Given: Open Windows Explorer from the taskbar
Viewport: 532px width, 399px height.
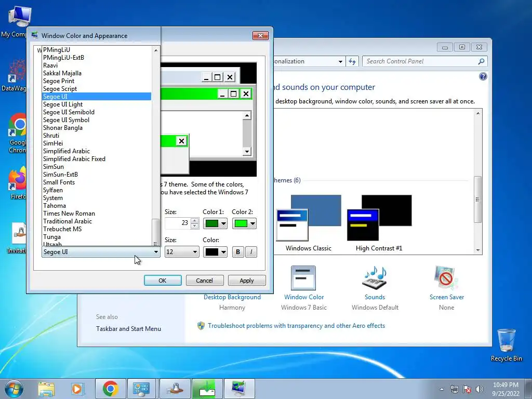Looking at the screenshot, I should 46,389.
